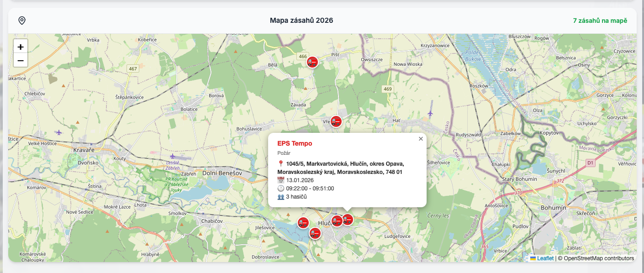Close the EPS Tempo popup
The width and height of the screenshot is (644, 273).
point(420,138)
